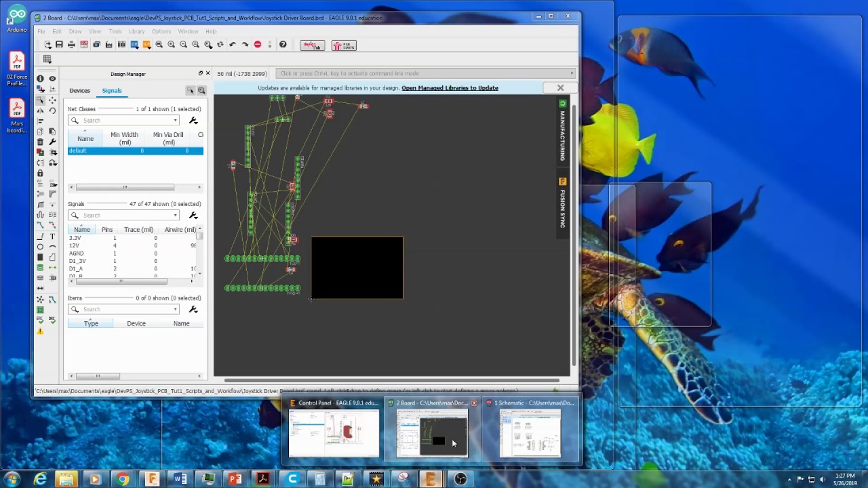Open the Help question mark icon

[x=283, y=45]
